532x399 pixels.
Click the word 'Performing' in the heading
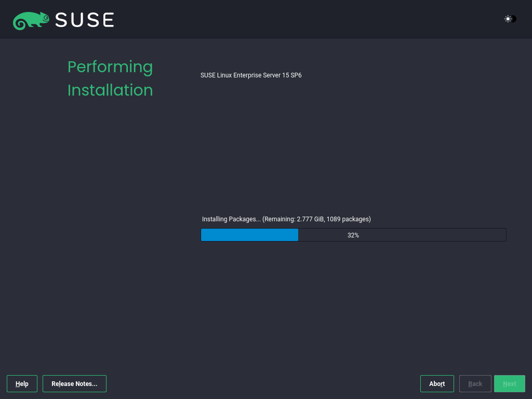110,67
